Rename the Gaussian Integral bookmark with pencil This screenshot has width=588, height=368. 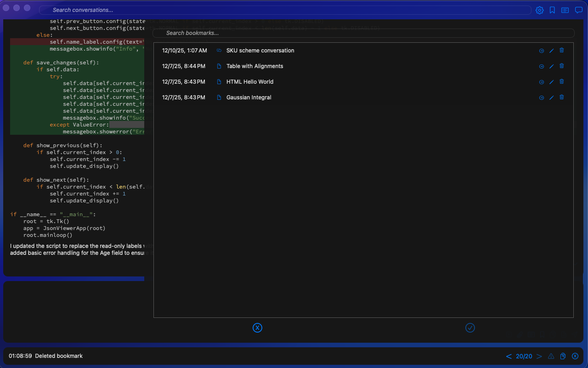[551, 98]
